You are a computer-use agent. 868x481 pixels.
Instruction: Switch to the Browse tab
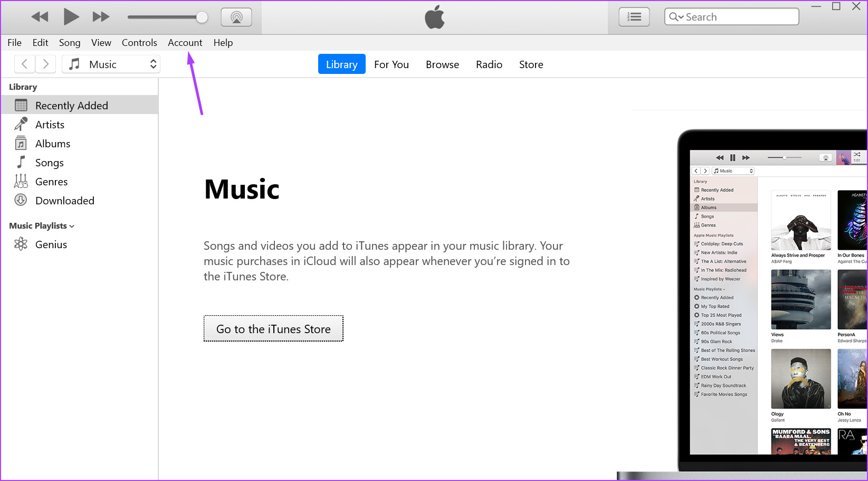click(442, 64)
